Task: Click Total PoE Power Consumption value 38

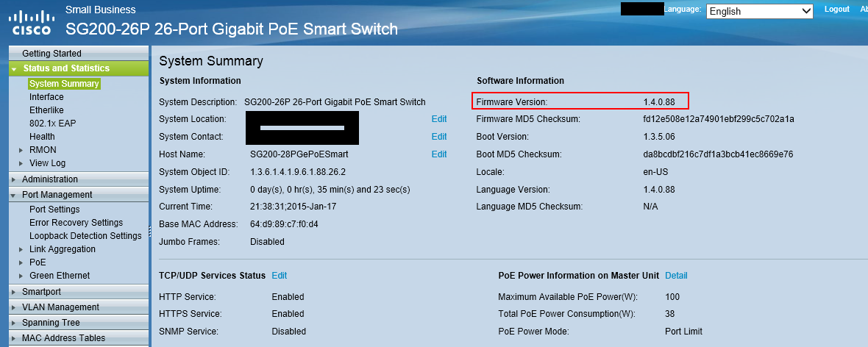Action: coord(670,314)
